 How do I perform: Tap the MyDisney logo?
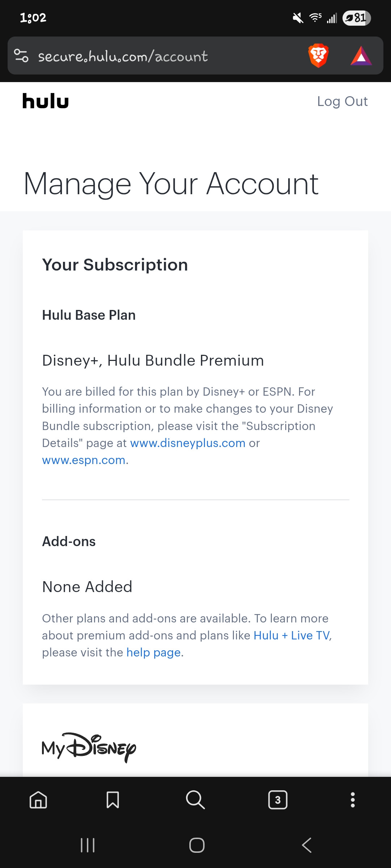pos(89,747)
